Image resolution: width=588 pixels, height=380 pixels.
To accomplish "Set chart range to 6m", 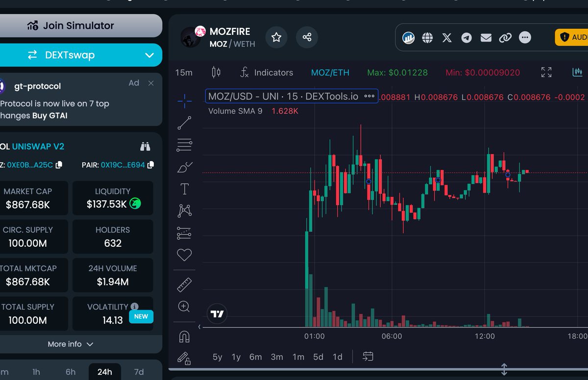I will point(256,357).
